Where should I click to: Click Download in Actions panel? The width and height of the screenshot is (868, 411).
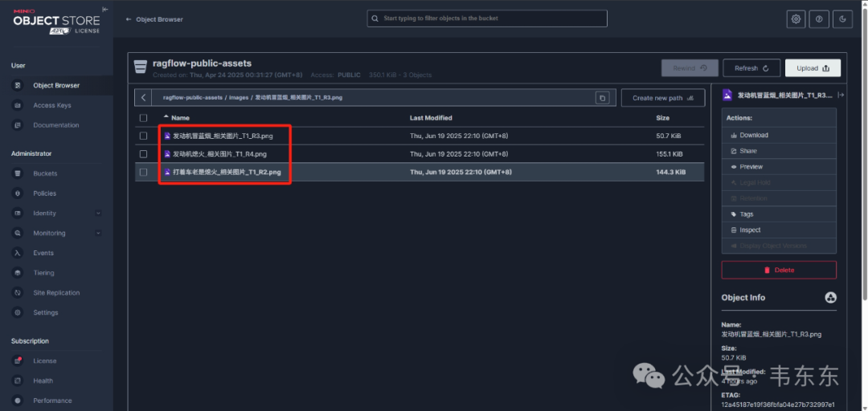click(779, 135)
